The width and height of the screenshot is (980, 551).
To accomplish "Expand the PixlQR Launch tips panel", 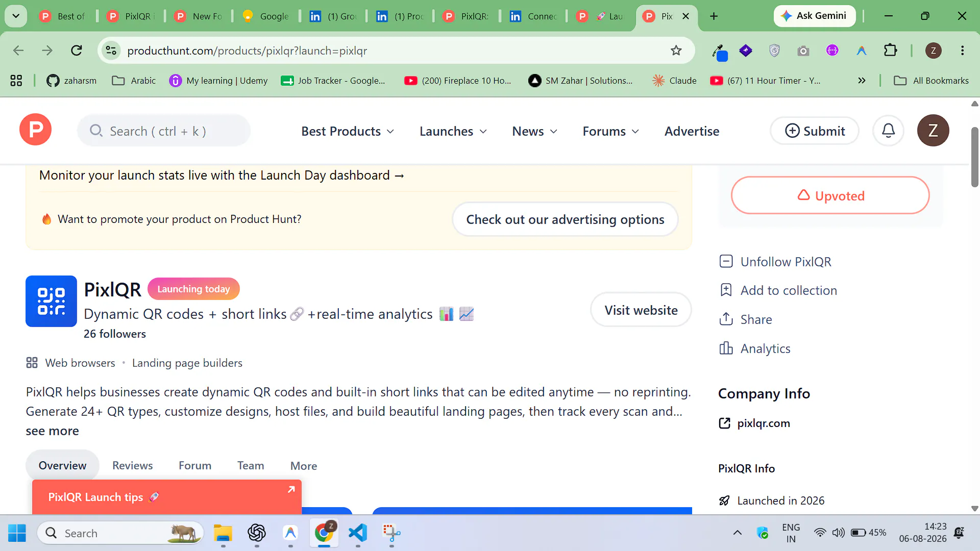I will pyautogui.click(x=291, y=489).
